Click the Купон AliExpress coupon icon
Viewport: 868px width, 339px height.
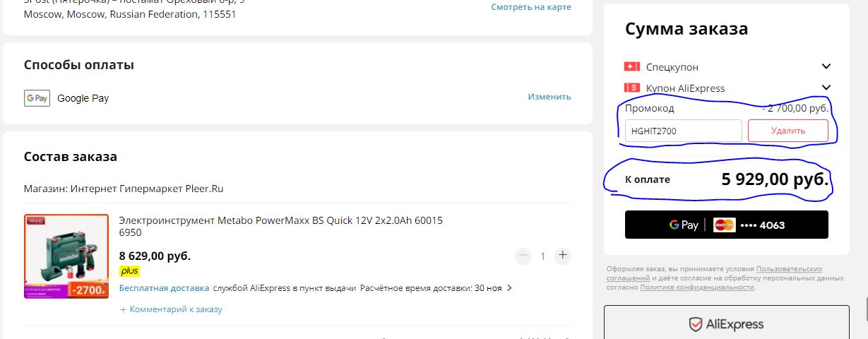[631, 88]
